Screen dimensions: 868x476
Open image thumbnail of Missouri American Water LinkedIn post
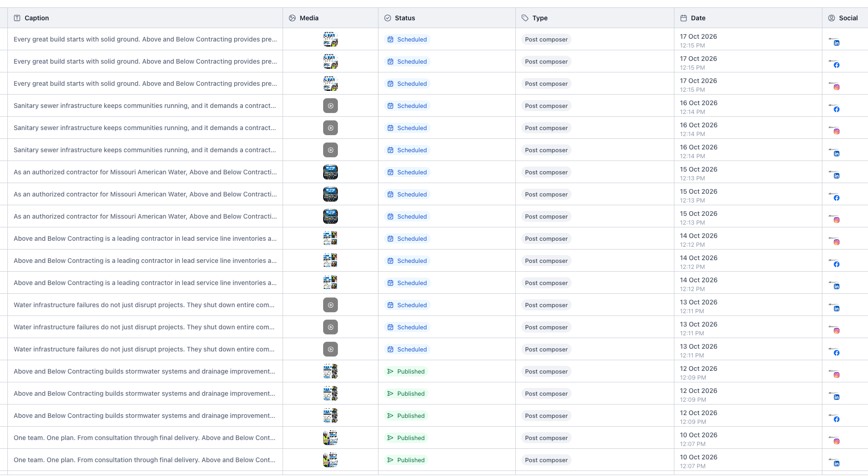[x=331, y=172]
